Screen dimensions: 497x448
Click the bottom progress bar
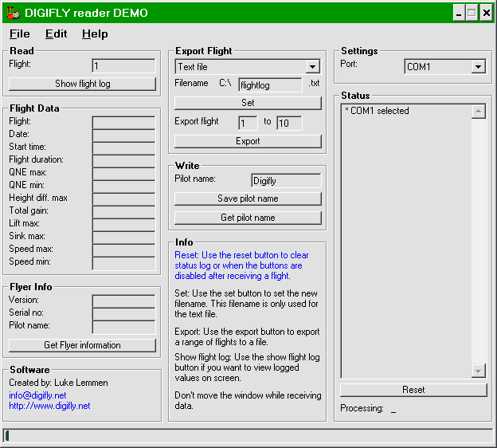pos(248,435)
